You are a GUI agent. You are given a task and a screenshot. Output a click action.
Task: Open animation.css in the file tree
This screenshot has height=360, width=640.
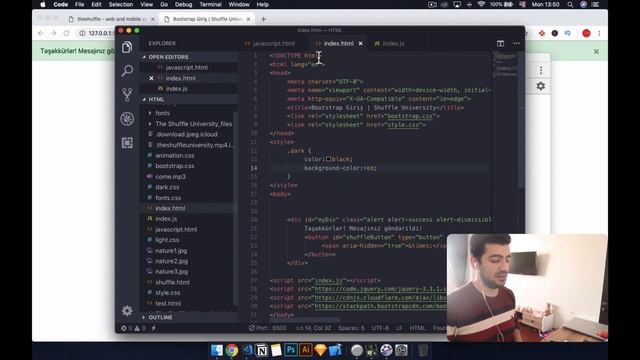175,156
